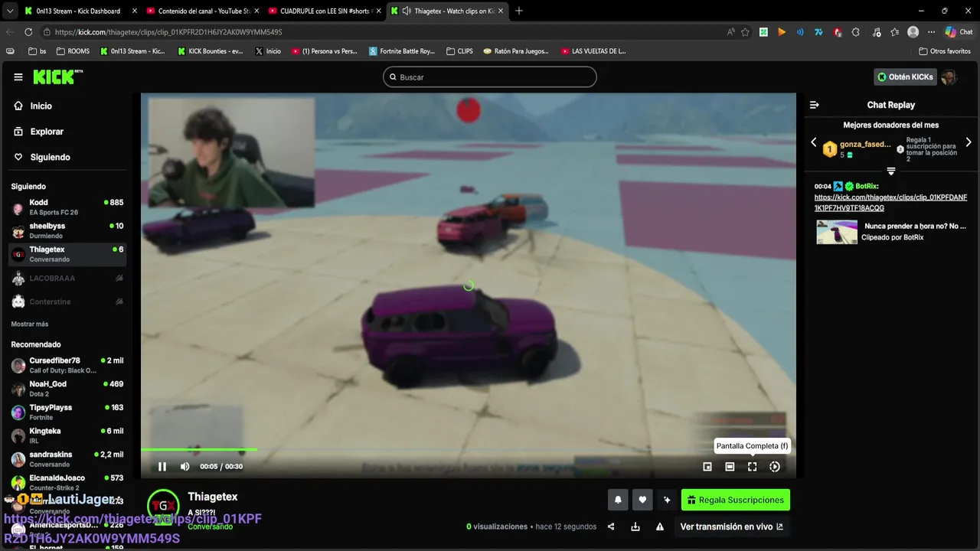Switch to CUADRUPLE con LEE SIN tab
Image resolution: width=980 pixels, height=551 pixels.
point(324,11)
